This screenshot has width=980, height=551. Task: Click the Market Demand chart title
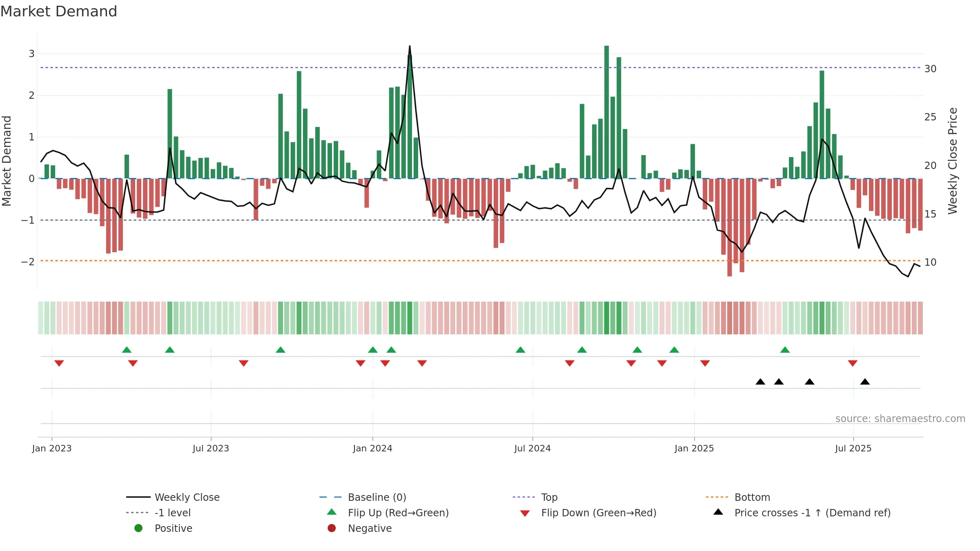click(x=59, y=11)
